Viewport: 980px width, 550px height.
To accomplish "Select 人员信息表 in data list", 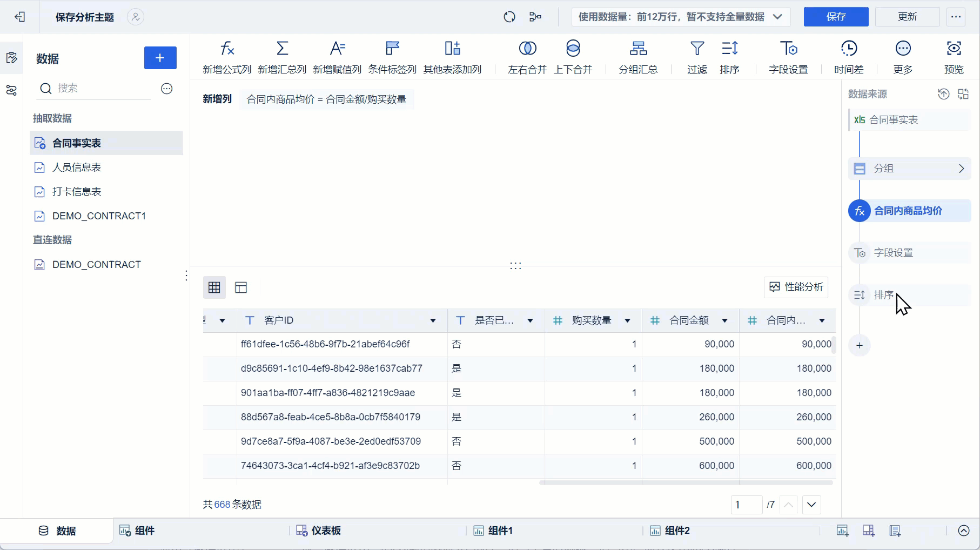I will (x=106, y=167).
